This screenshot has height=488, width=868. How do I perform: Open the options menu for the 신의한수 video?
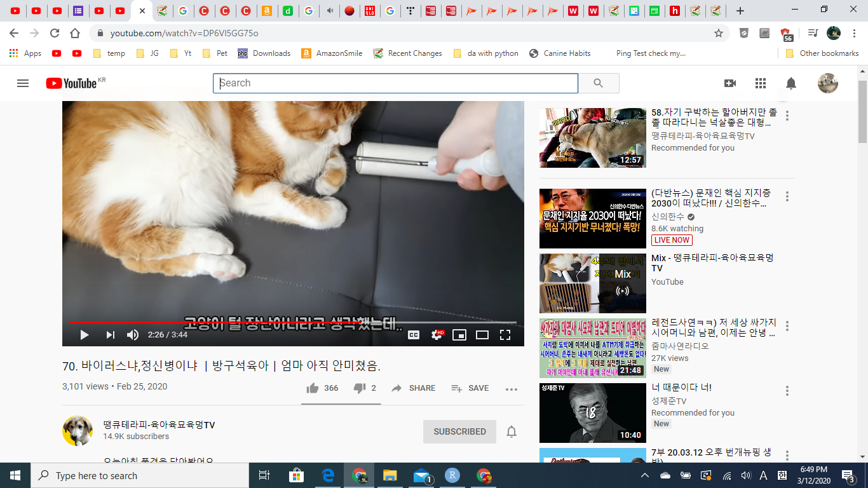(787, 196)
